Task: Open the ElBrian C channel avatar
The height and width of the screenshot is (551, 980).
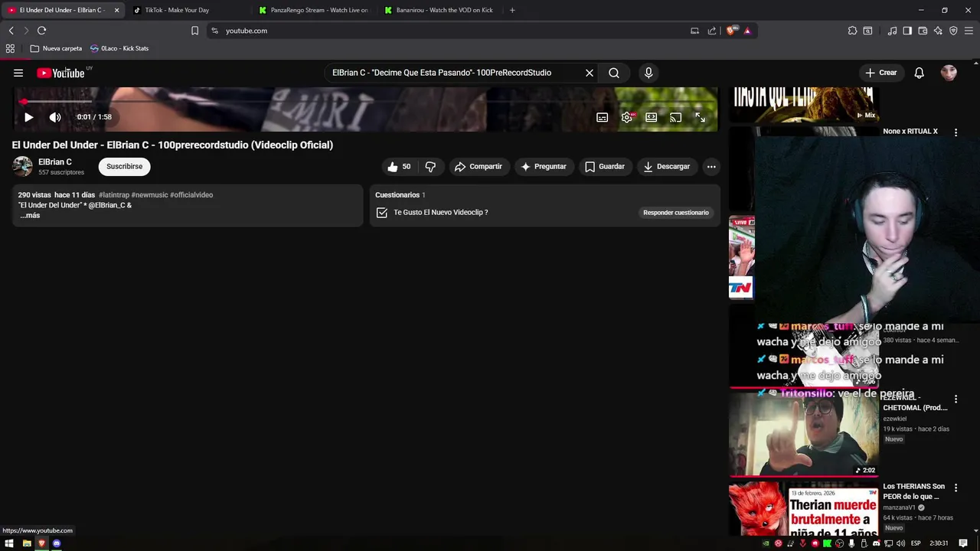Action: coord(22,166)
